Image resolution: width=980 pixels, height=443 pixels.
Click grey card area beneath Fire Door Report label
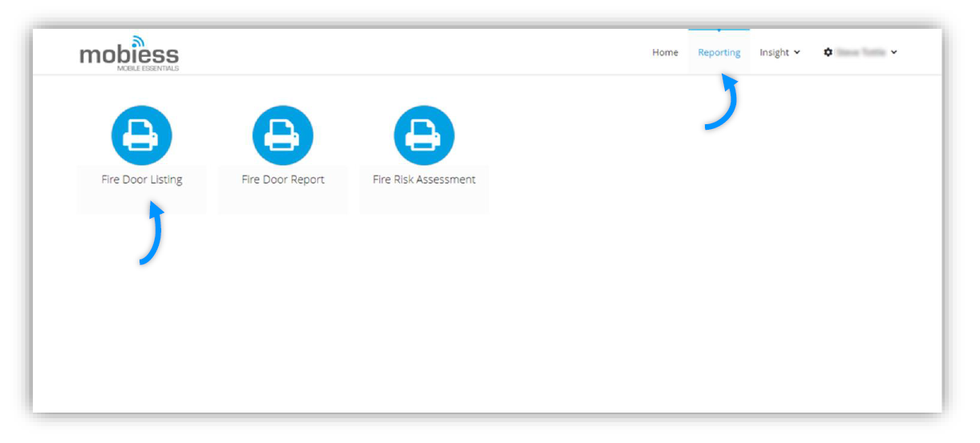[x=283, y=201]
